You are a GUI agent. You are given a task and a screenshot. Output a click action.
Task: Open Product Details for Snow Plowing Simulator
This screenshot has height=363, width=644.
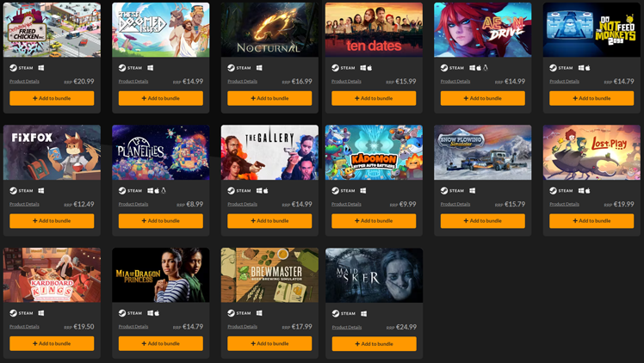[455, 204]
